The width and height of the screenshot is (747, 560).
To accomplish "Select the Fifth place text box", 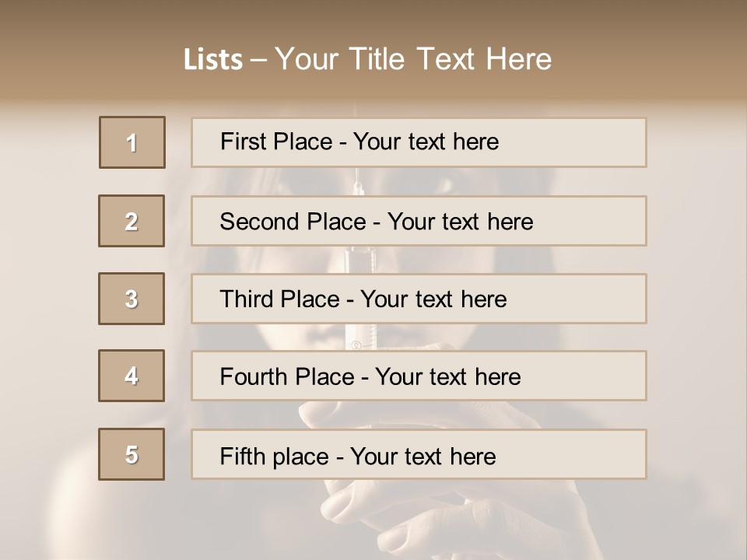I will [x=419, y=454].
